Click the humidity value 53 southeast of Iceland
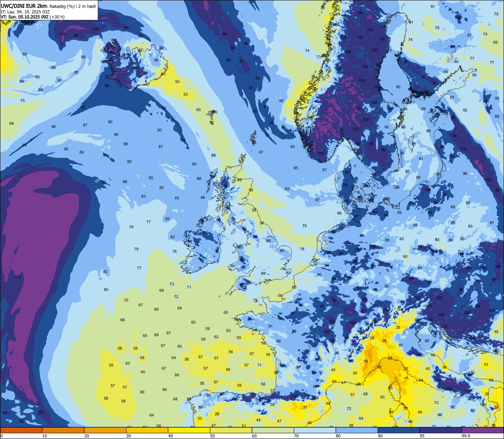Viewport: 504px width, 439px height. [185, 94]
